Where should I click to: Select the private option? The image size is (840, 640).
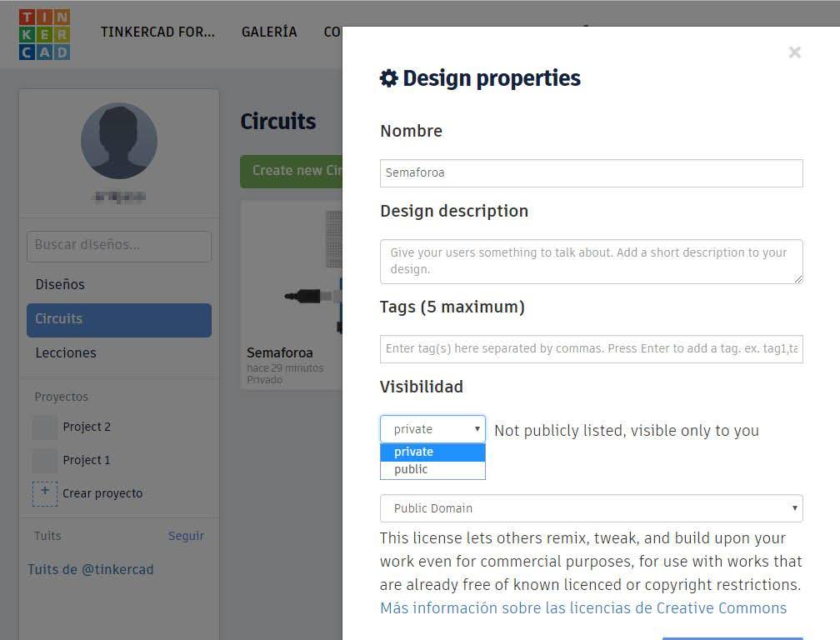click(x=432, y=452)
